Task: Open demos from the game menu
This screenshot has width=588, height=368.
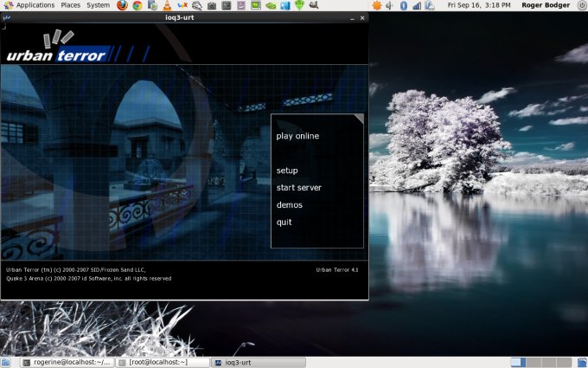Action: click(289, 205)
